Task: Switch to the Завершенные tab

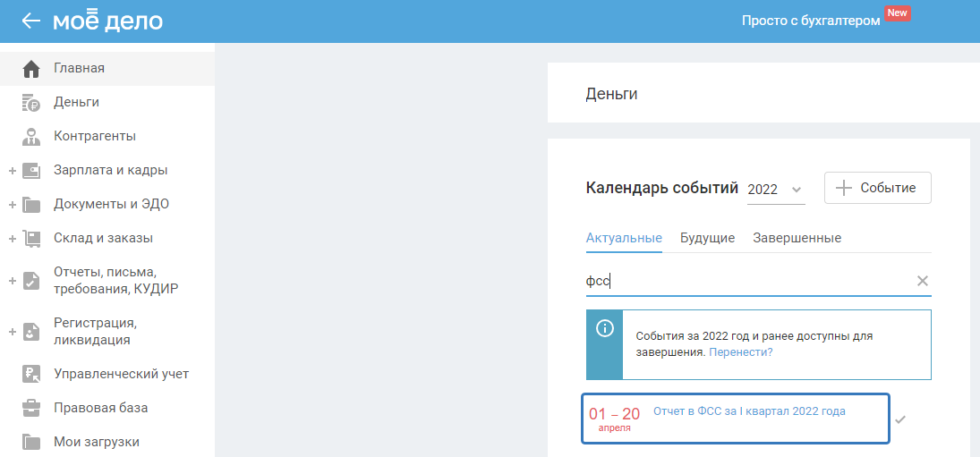Action: (797, 238)
